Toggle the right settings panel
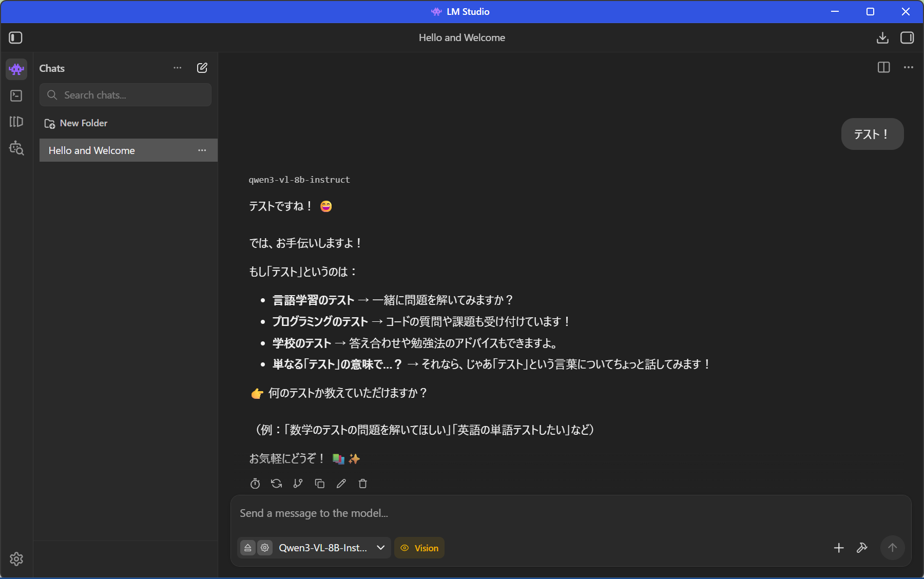 coord(907,37)
